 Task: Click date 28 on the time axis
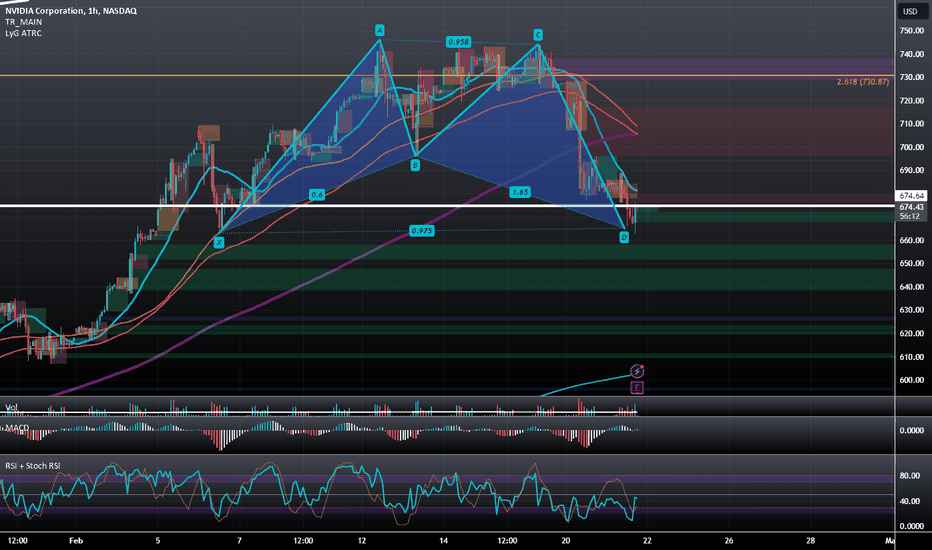click(x=810, y=540)
